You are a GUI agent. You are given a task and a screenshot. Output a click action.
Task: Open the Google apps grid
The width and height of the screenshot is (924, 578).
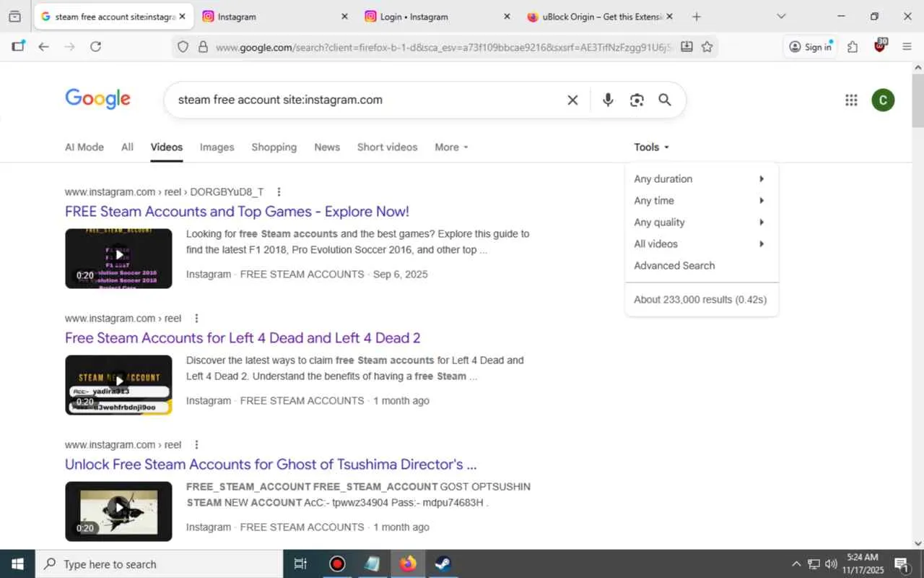coord(851,100)
